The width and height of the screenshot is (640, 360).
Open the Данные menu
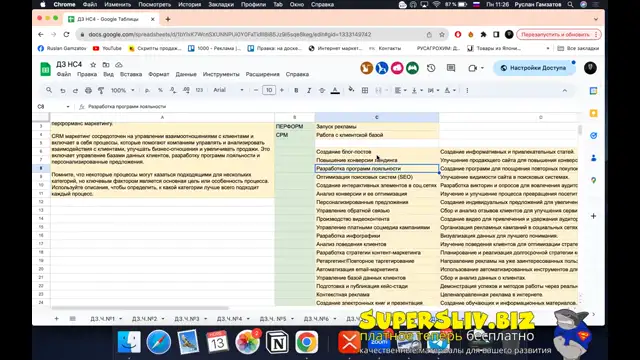pos(186,74)
